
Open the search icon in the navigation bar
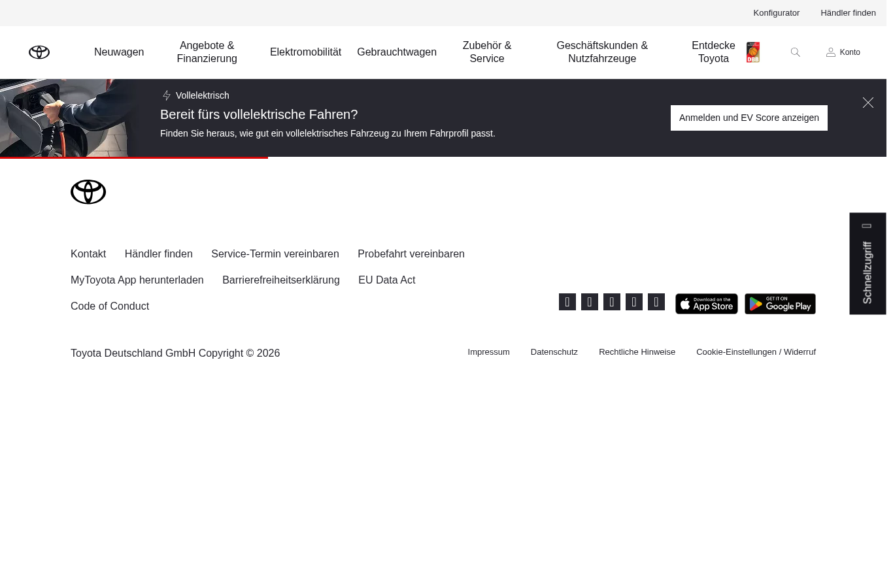point(795,52)
